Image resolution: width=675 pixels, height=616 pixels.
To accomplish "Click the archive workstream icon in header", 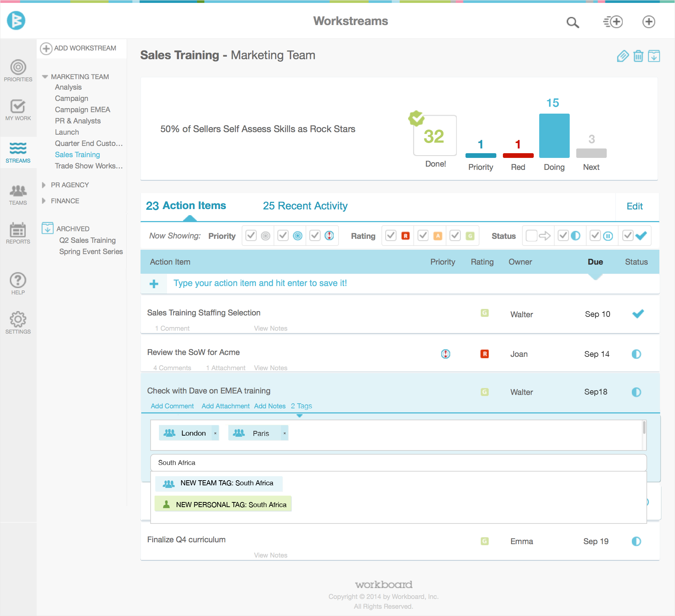I will (x=654, y=56).
